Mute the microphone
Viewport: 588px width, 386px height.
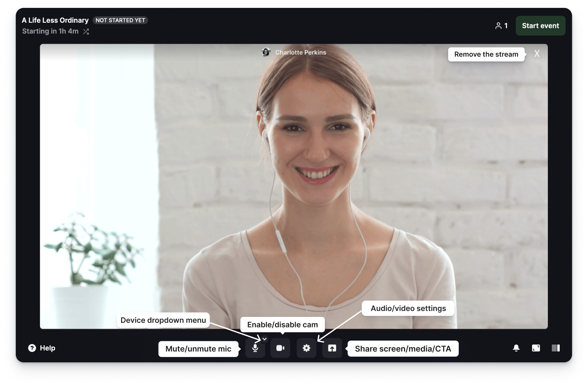[x=256, y=348]
